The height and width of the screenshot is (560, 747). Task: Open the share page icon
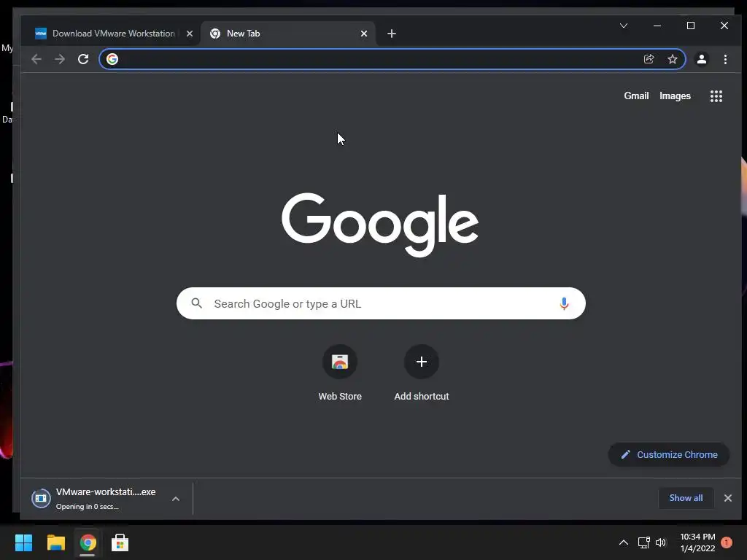(x=649, y=59)
